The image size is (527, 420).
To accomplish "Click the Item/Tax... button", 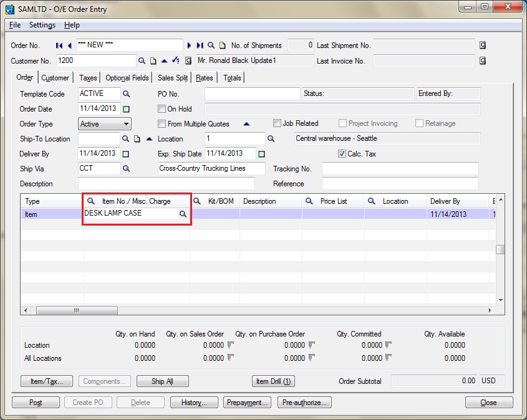I will click(x=47, y=381).
